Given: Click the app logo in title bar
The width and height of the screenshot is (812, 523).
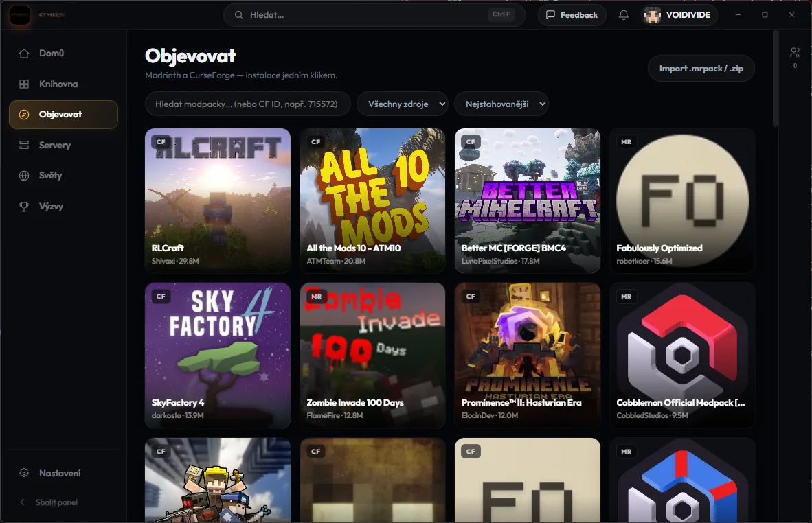Looking at the screenshot, I should 20,15.
